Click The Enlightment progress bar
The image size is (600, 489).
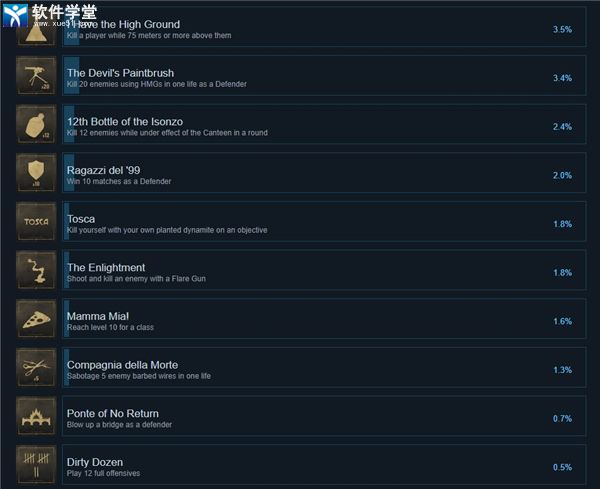click(67, 270)
